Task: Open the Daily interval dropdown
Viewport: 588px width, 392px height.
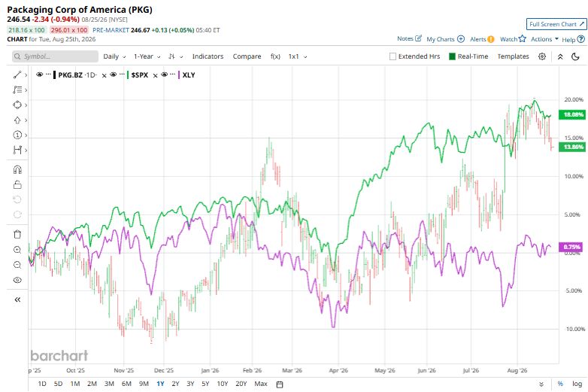Action: (114, 56)
